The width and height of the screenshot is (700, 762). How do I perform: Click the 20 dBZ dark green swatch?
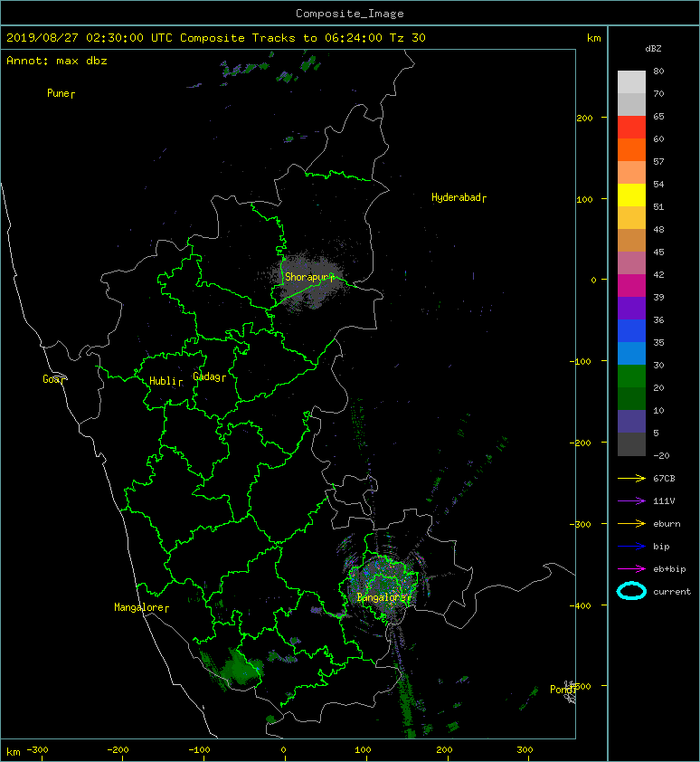(631, 398)
